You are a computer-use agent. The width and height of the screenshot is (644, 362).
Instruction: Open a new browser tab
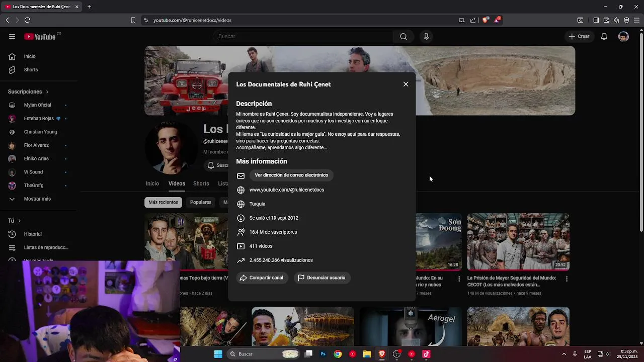click(x=89, y=7)
